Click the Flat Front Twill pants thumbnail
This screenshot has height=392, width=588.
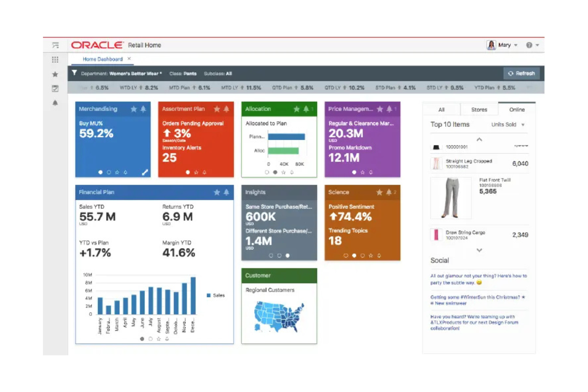[450, 197]
